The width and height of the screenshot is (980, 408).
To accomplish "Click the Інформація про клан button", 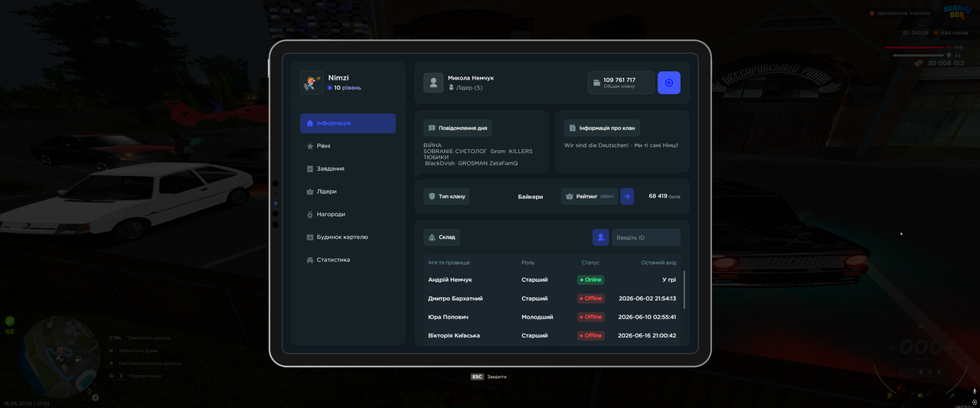I will (602, 128).
